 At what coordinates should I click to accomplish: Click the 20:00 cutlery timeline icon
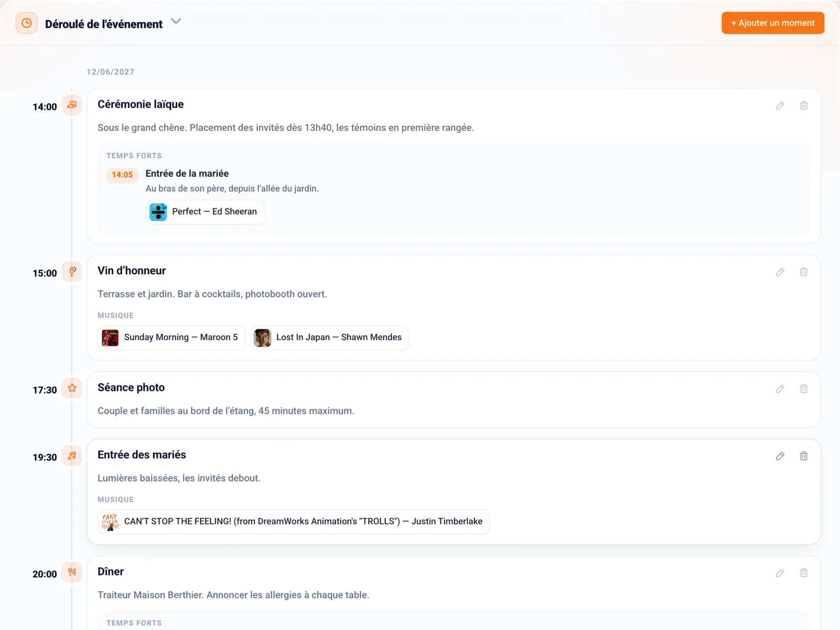click(72, 572)
